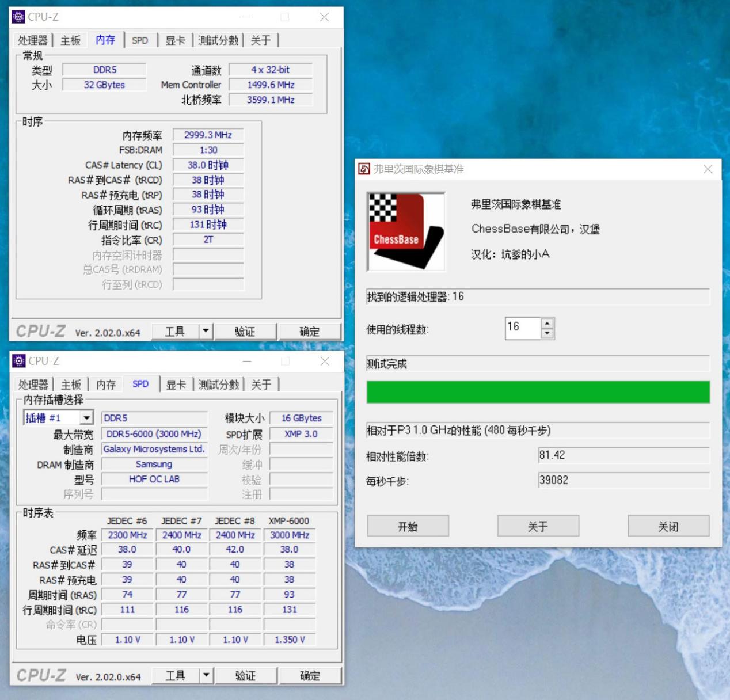
Task: Open the 插槽 #1 memory slot dropdown
Action: coord(86,417)
